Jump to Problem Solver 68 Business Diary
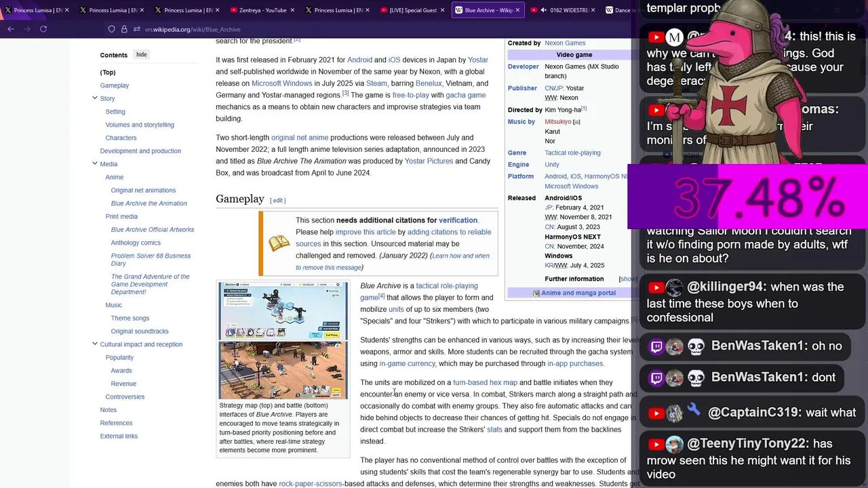 click(151, 260)
